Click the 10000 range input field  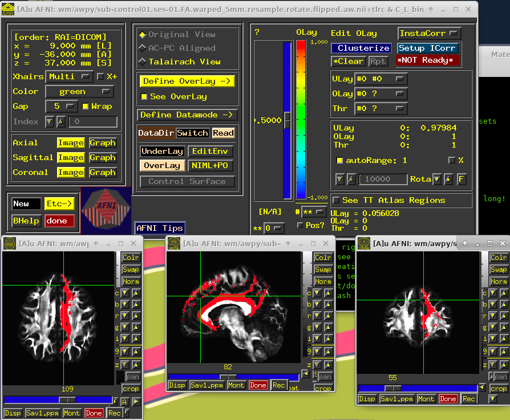coord(383,179)
